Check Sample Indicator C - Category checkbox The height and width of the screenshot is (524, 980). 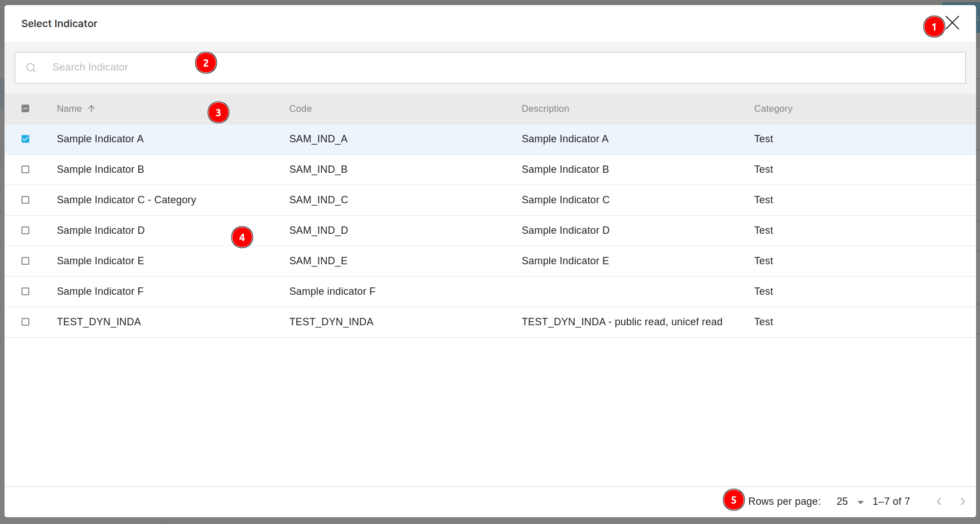coord(25,200)
